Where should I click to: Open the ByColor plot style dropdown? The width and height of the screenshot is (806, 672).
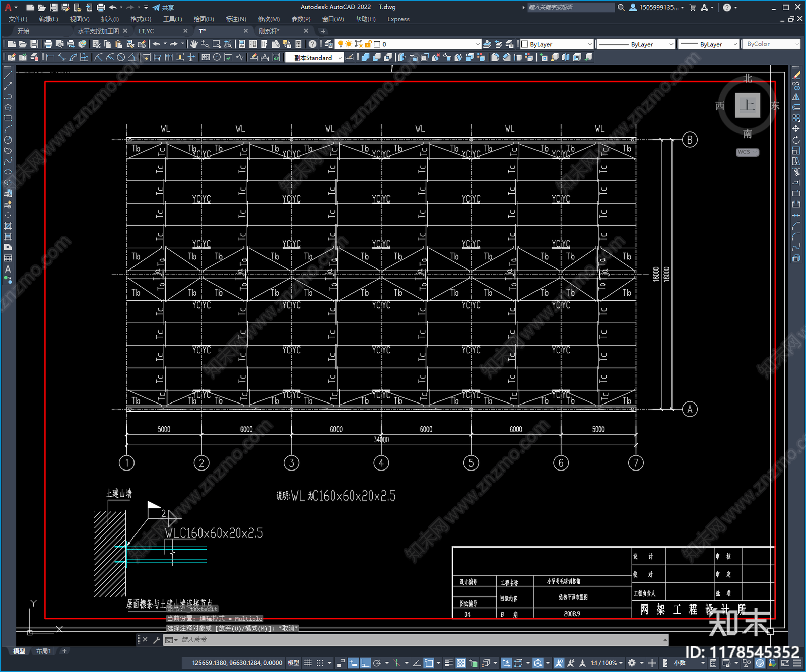(771, 44)
